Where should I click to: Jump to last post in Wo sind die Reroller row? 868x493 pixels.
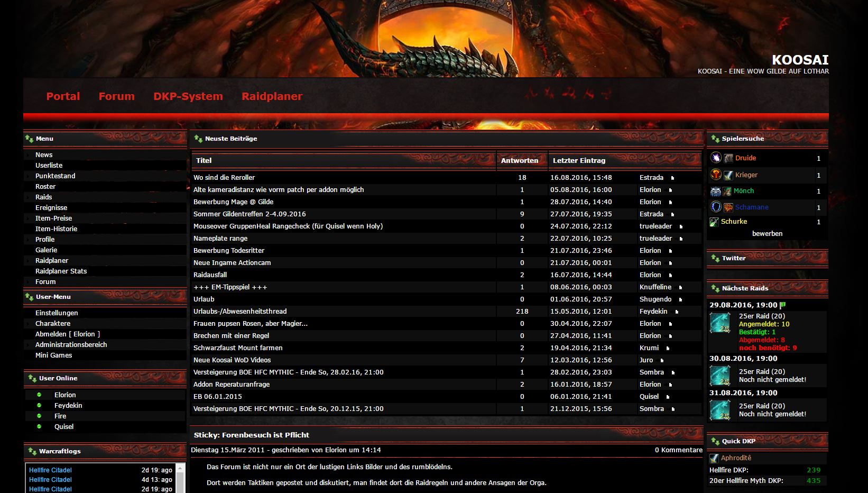point(672,178)
